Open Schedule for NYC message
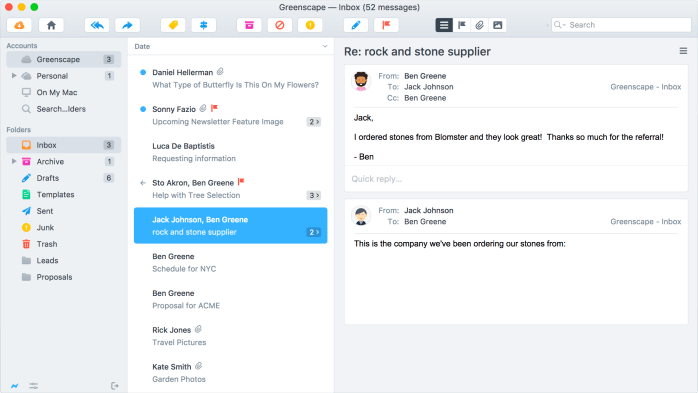The image size is (698, 393). pyautogui.click(x=231, y=262)
